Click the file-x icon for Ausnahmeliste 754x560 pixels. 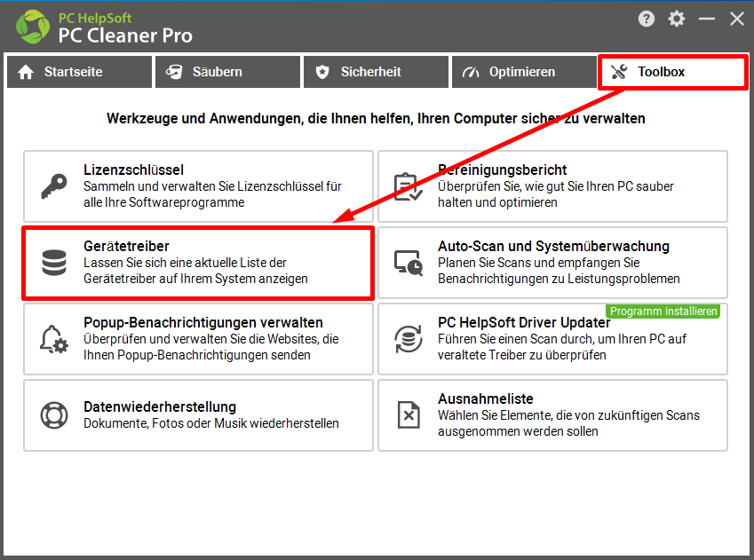[409, 414]
